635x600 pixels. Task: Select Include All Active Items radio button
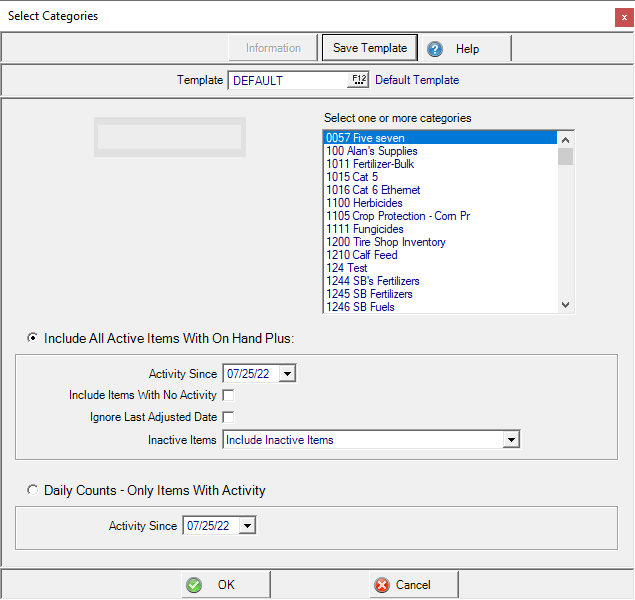click(x=33, y=339)
